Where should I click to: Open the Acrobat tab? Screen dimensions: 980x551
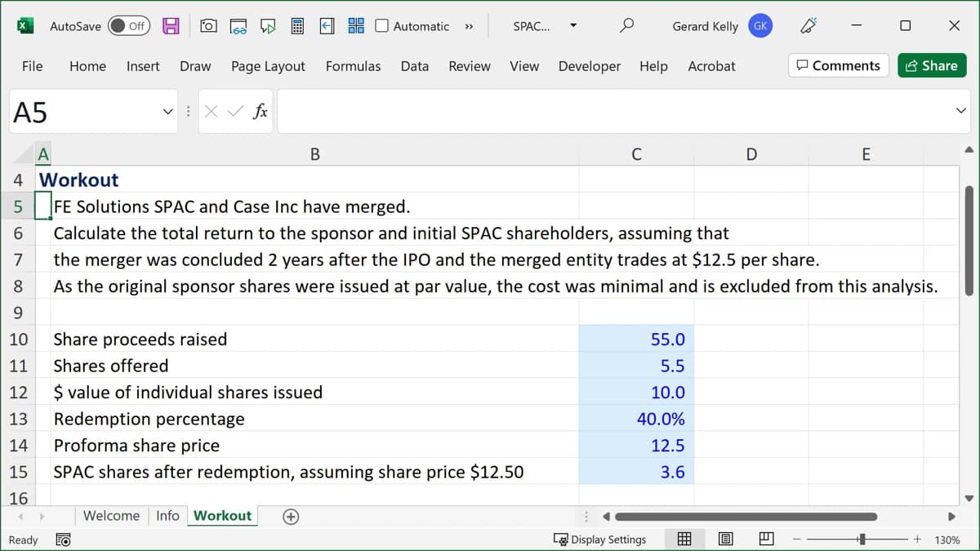click(x=711, y=66)
